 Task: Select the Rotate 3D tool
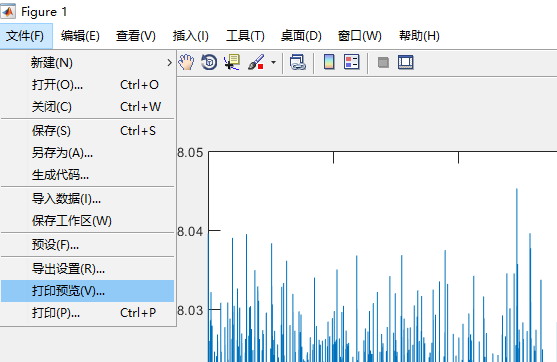point(209,63)
